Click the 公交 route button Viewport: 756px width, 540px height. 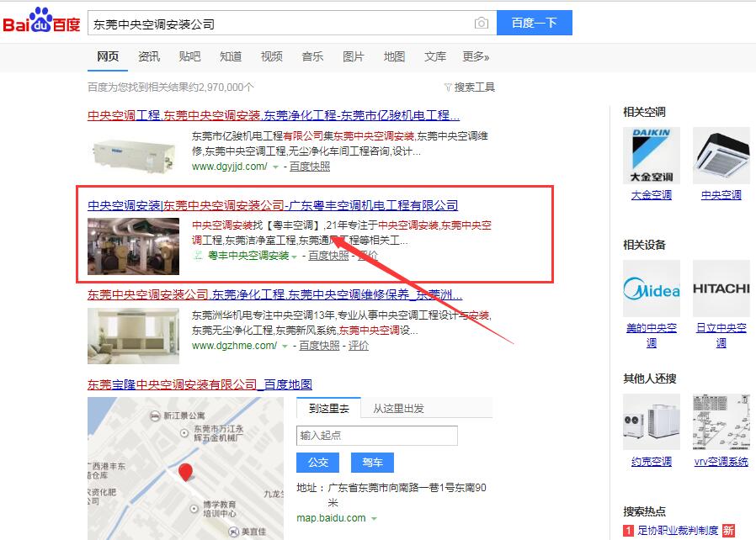(x=317, y=462)
